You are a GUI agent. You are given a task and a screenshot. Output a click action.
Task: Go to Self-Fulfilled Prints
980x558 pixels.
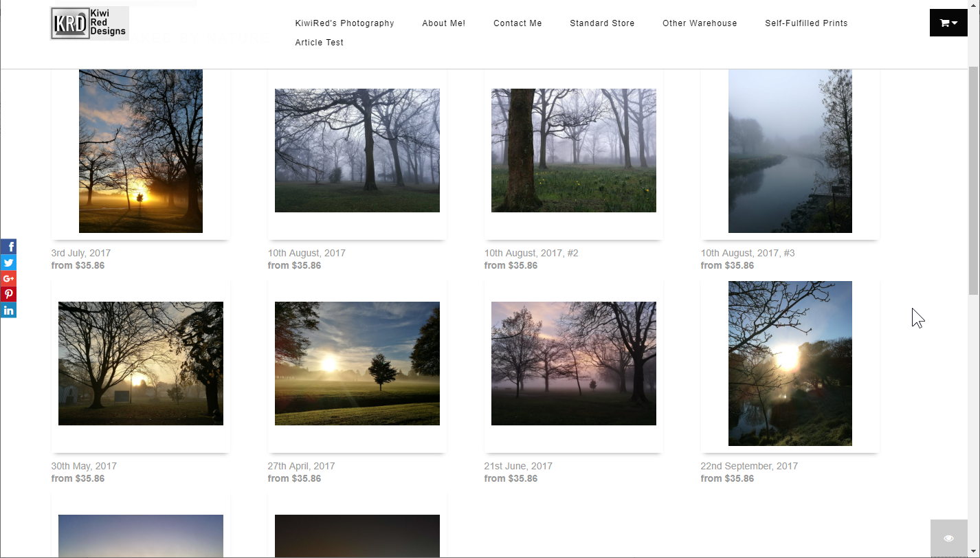[x=806, y=23]
